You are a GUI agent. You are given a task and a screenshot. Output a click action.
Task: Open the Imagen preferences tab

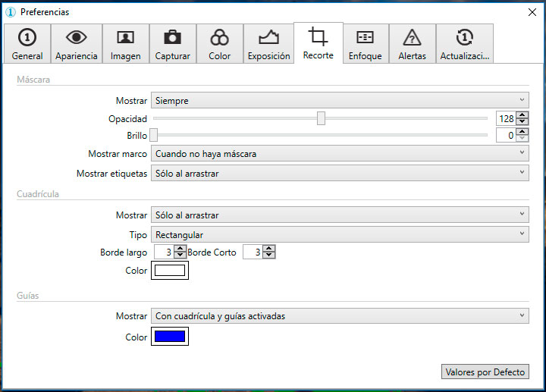pyautogui.click(x=125, y=44)
